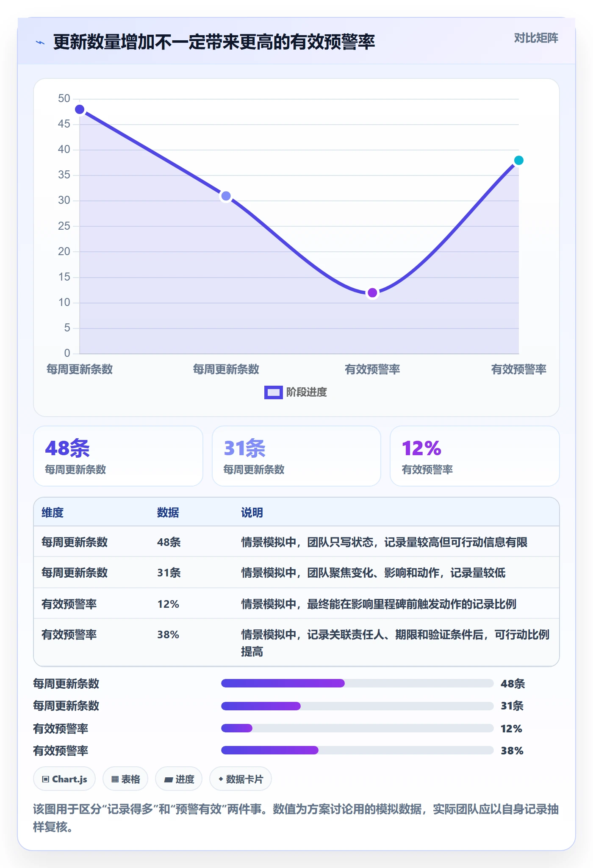The image size is (593, 868).
Task: Select the description mentioning 团队聚焦变化
Action: point(373,573)
